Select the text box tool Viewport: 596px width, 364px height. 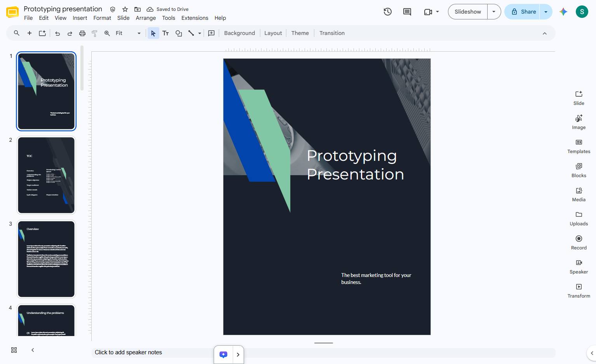pos(166,33)
